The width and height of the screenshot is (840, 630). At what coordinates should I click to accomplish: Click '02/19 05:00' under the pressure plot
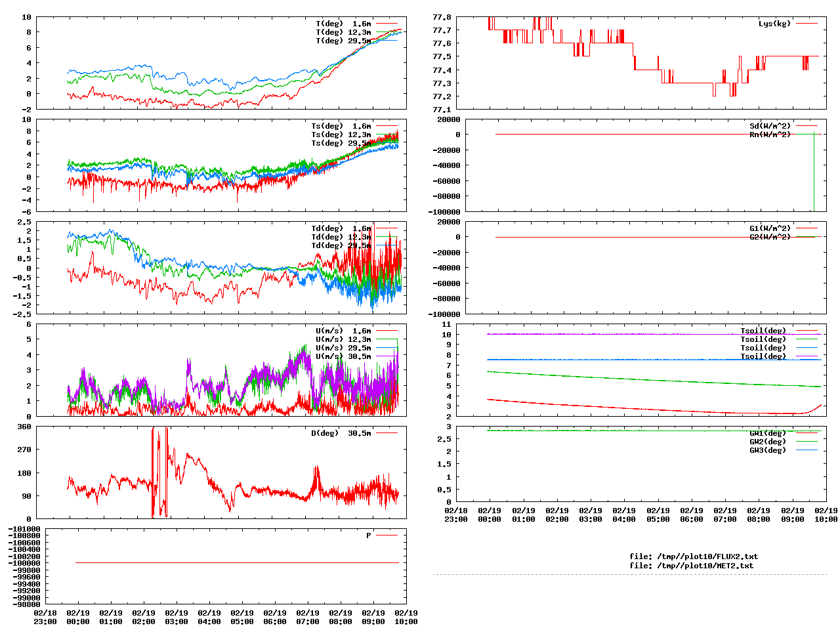(x=242, y=618)
